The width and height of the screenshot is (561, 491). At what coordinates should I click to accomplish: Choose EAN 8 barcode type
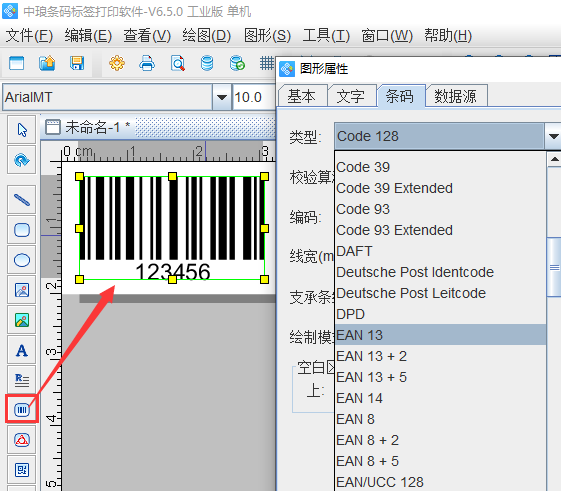[x=441, y=419]
